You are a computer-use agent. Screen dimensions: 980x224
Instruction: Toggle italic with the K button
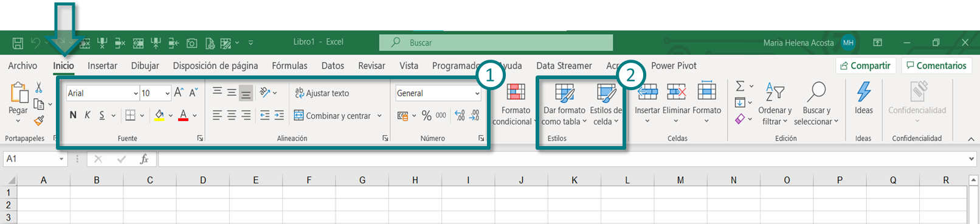[88, 115]
